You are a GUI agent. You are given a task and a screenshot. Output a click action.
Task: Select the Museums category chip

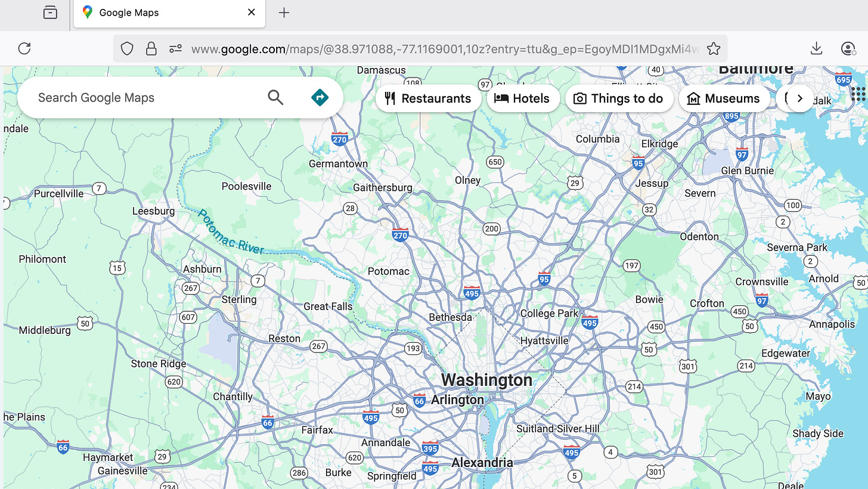click(x=724, y=98)
